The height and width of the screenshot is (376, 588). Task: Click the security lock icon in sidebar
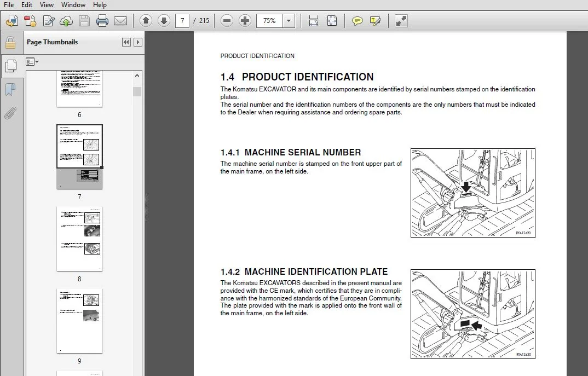[10, 43]
